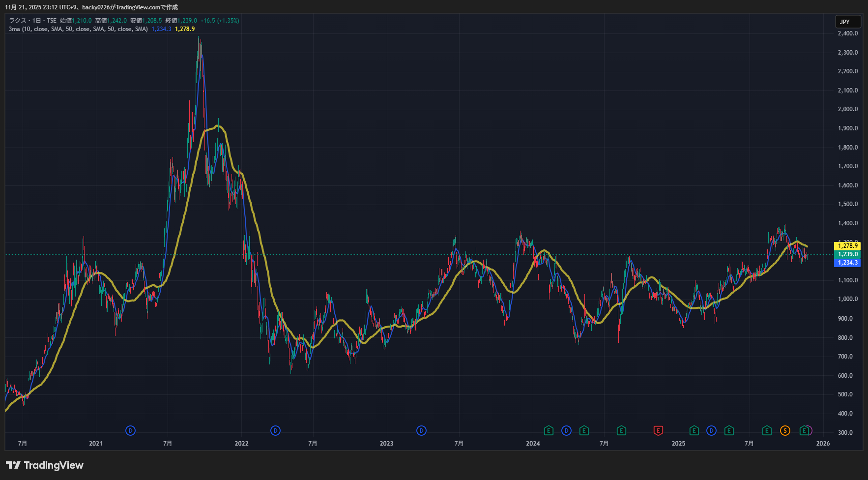
Task: Click the first green earnings marker in 2024
Action: (x=549, y=431)
